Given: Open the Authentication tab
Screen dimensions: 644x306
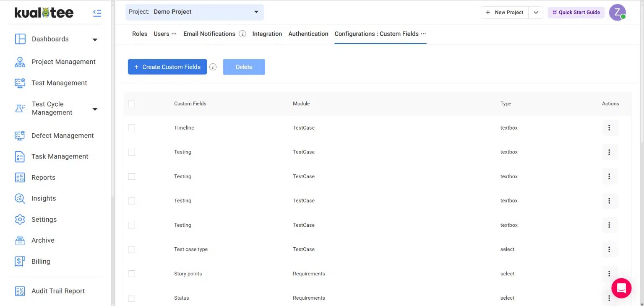Looking at the screenshot, I should click(x=308, y=34).
